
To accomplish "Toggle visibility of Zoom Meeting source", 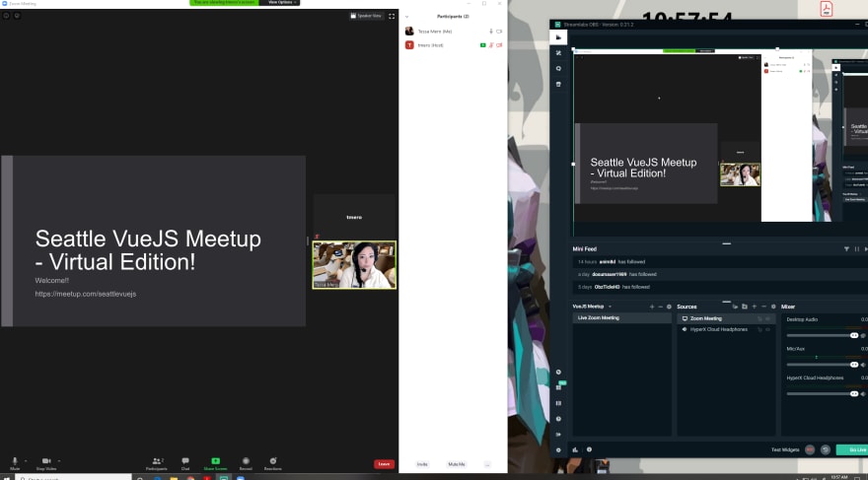I will coord(767,318).
